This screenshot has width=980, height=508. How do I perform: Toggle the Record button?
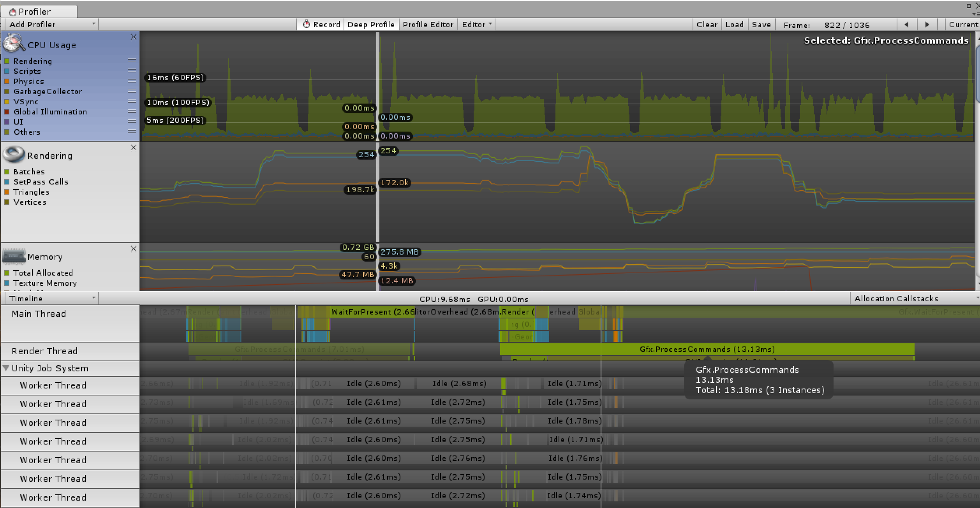pos(322,25)
